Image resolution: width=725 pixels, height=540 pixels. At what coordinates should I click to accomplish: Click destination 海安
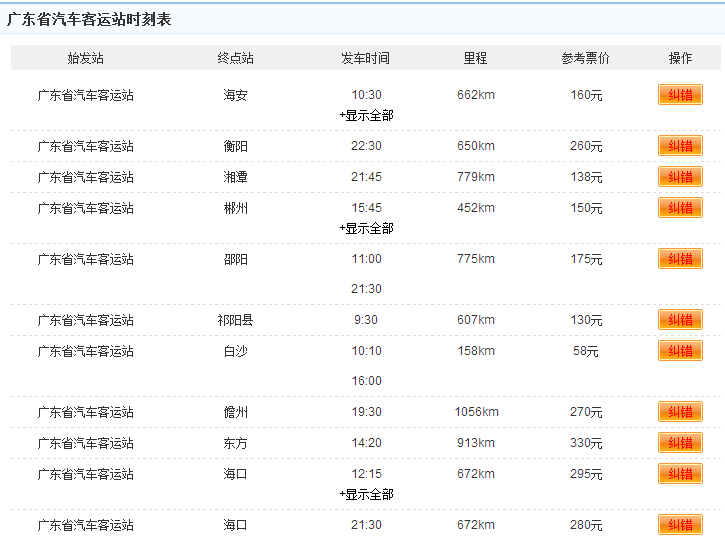click(x=235, y=95)
